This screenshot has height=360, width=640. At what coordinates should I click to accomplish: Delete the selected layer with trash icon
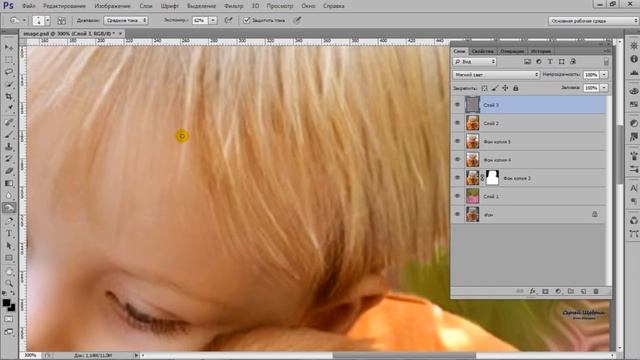click(596, 291)
